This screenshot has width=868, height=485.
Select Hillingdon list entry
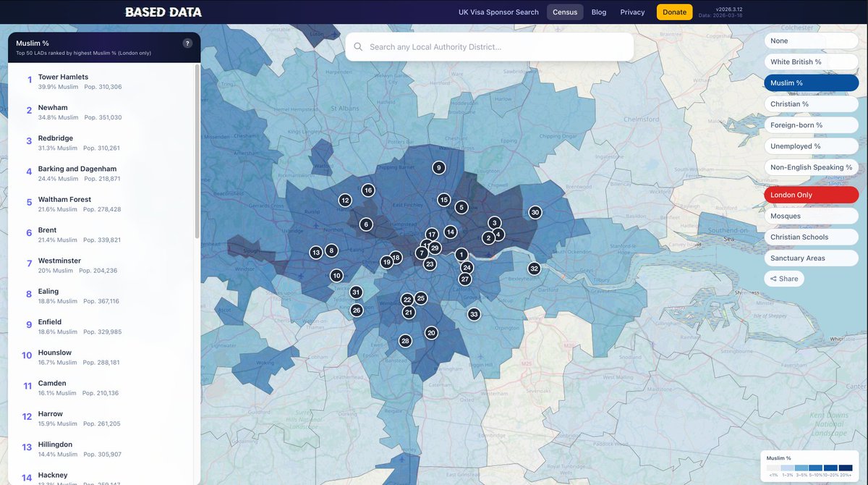(x=101, y=449)
